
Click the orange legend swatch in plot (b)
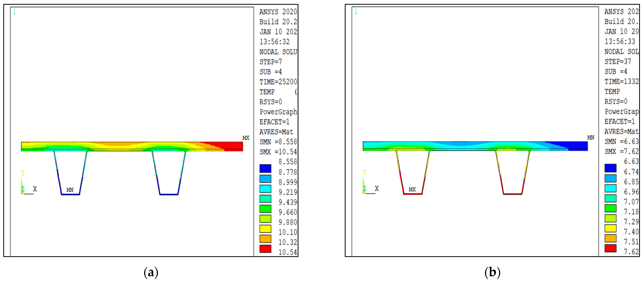click(x=610, y=238)
